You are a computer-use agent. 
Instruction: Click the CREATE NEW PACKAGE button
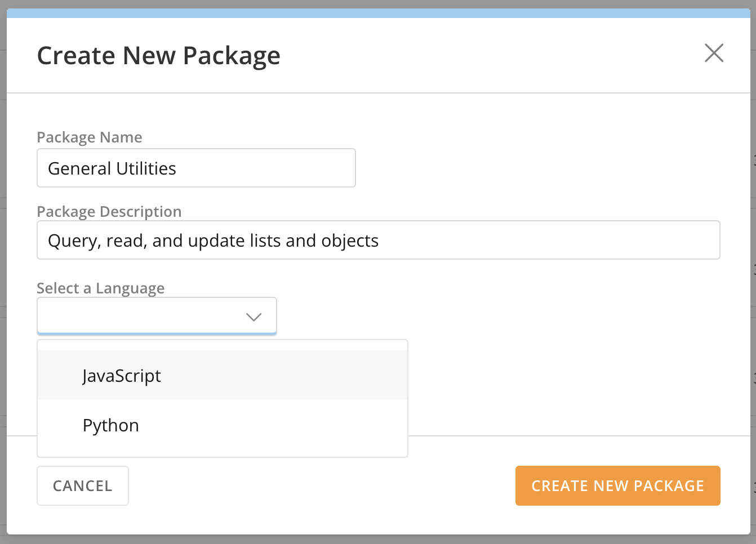pyautogui.click(x=617, y=485)
